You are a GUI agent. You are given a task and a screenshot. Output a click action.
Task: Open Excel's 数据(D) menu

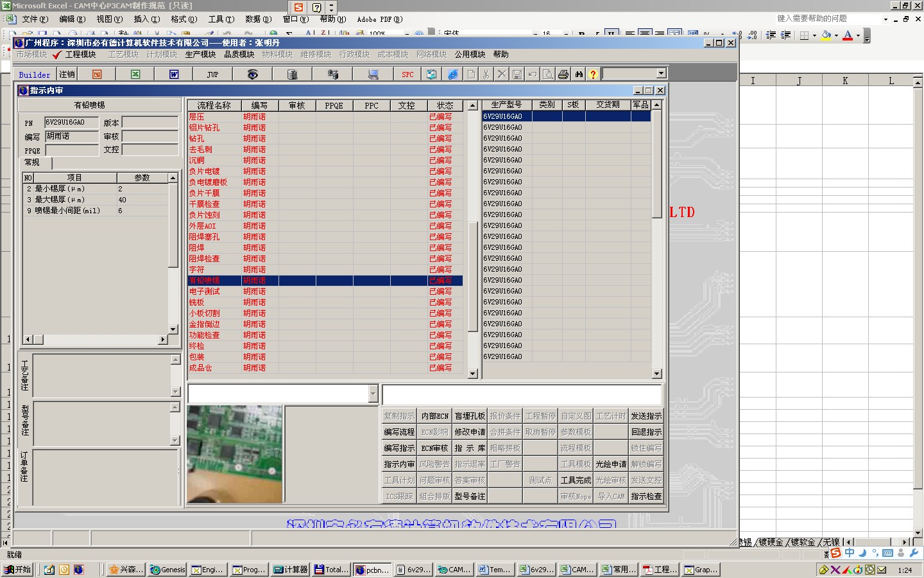tap(258, 19)
